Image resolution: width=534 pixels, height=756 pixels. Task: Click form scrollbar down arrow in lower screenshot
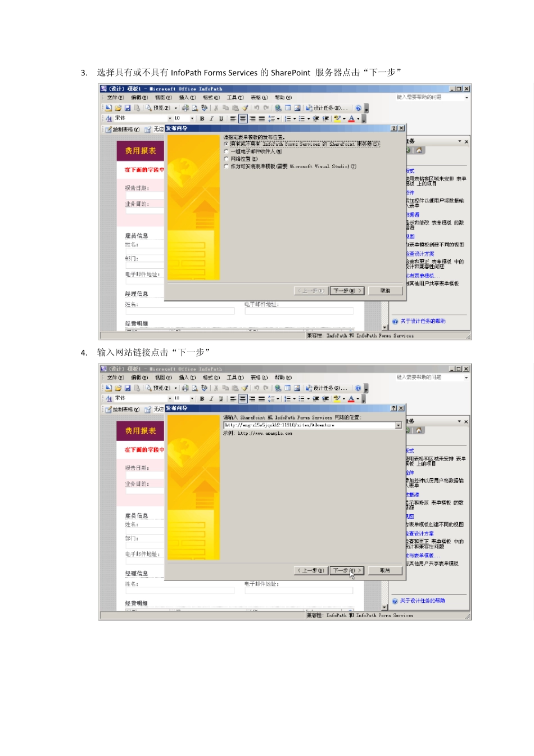point(385,607)
